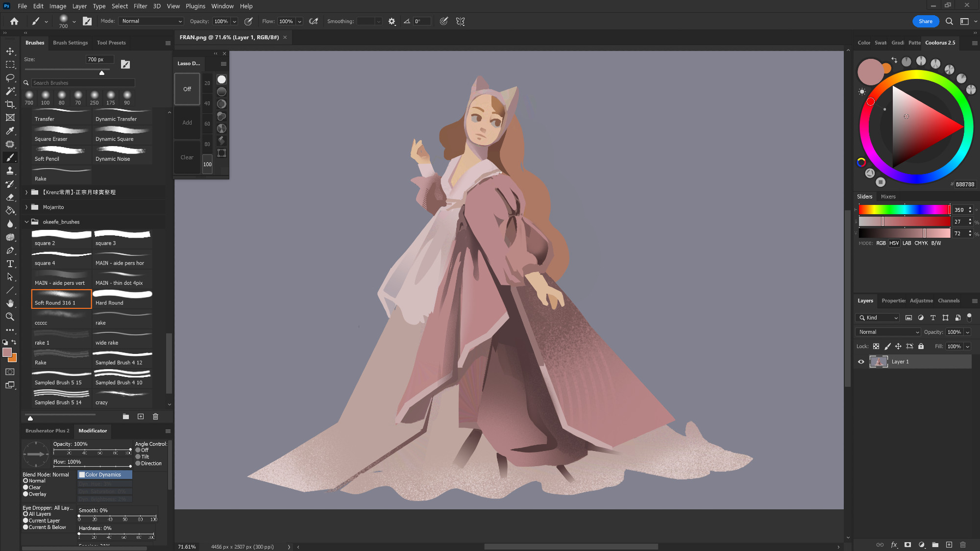Expand the Krenz brush folder
980x551 pixels.
pos(26,192)
